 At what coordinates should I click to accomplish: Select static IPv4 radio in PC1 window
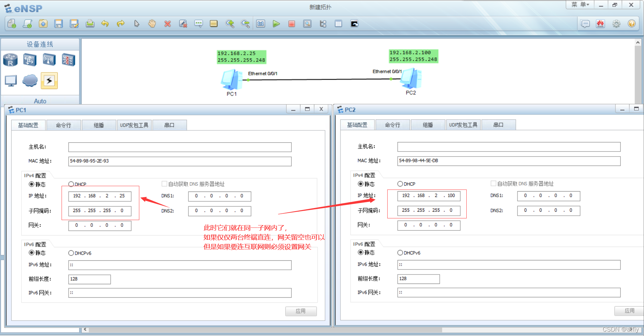click(x=32, y=184)
